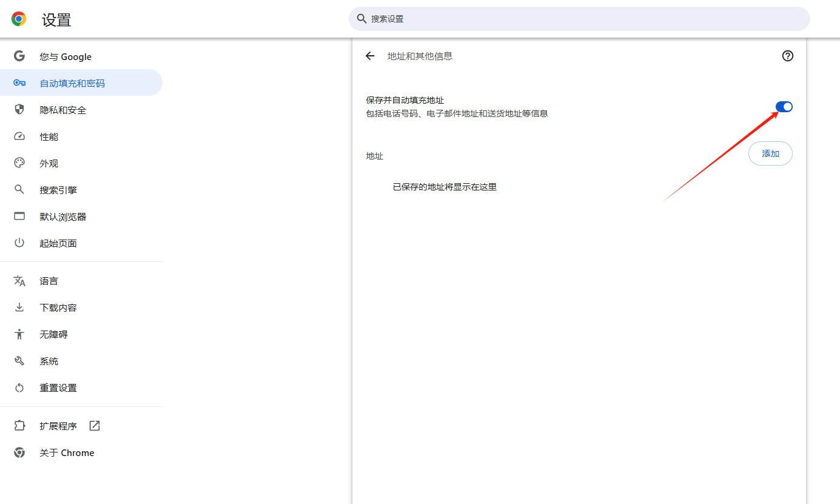Click the accessibility person icon
This screenshot has height=504, width=840.
[19, 334]
